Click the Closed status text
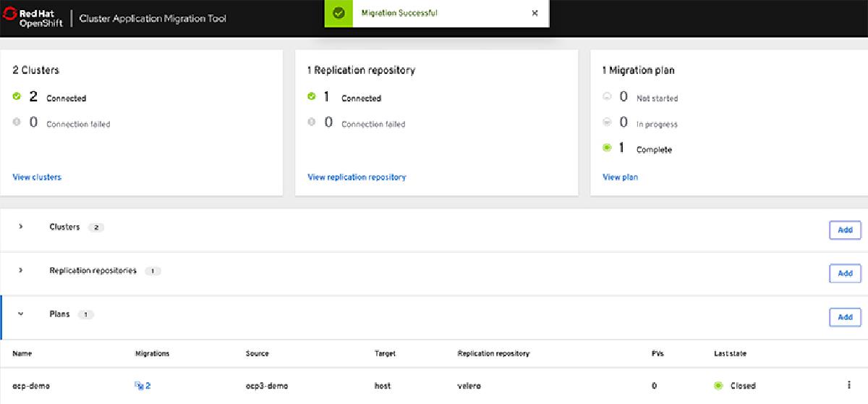Viewport: 868px width, 404px height. pos(743,386)
